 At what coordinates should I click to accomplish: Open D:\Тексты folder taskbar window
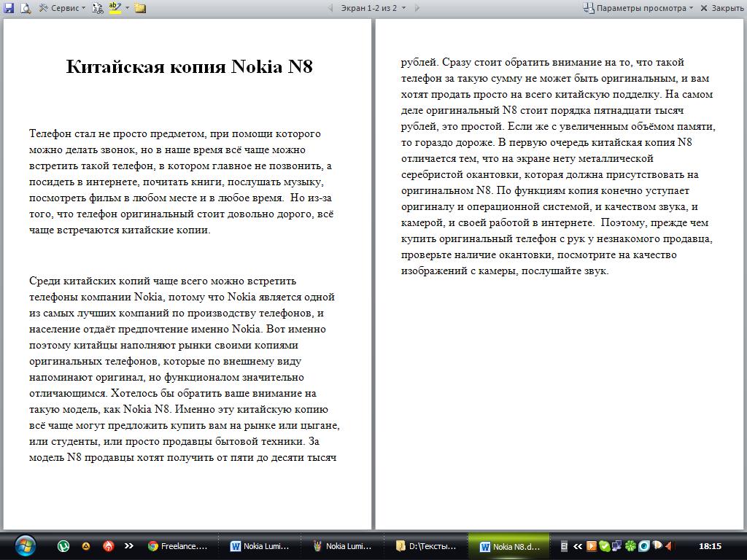[425, 546]
